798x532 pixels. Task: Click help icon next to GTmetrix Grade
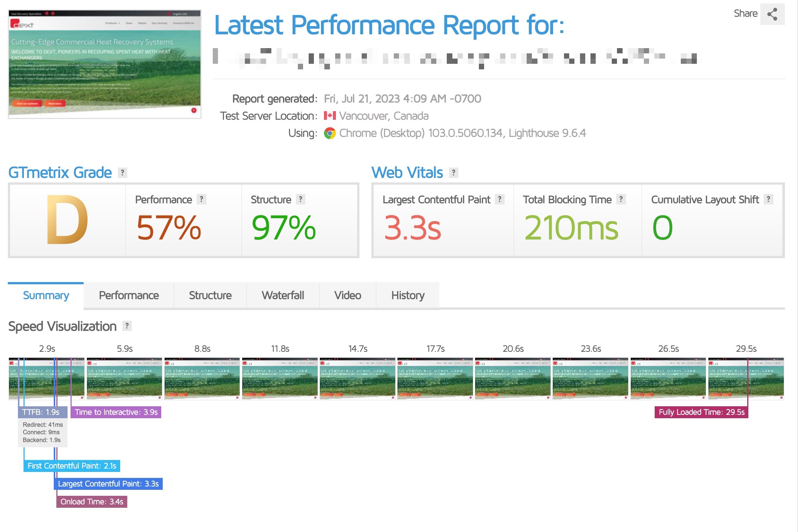(122, 172)
